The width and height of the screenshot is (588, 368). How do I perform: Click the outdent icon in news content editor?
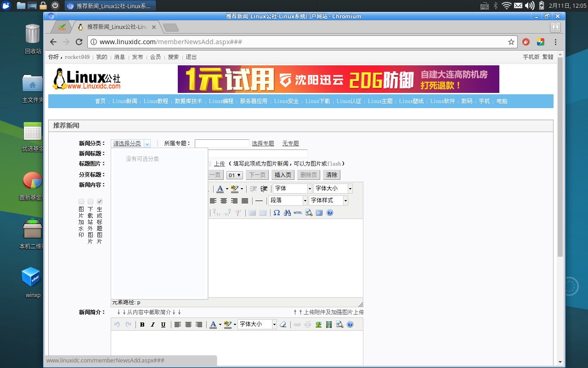click(253, 189)
